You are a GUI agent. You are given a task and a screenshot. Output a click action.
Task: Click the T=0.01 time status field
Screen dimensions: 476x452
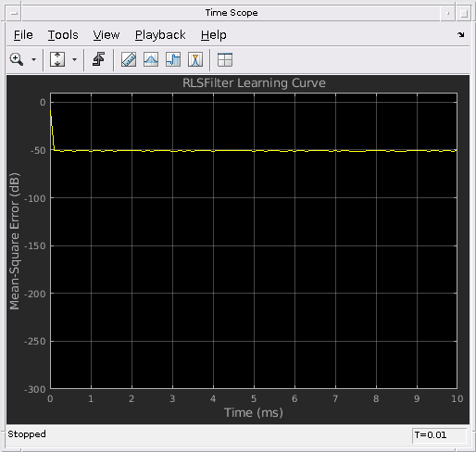440,435
